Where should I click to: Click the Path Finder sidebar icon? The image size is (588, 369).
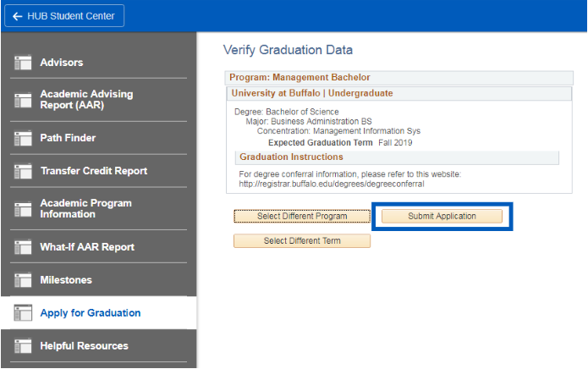[x=23, y=138]
